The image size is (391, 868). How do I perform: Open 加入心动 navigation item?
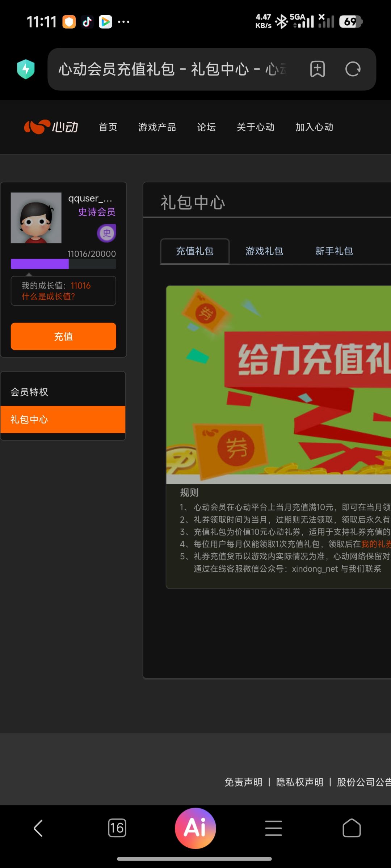pyautogui.click(x=314, y=127)
